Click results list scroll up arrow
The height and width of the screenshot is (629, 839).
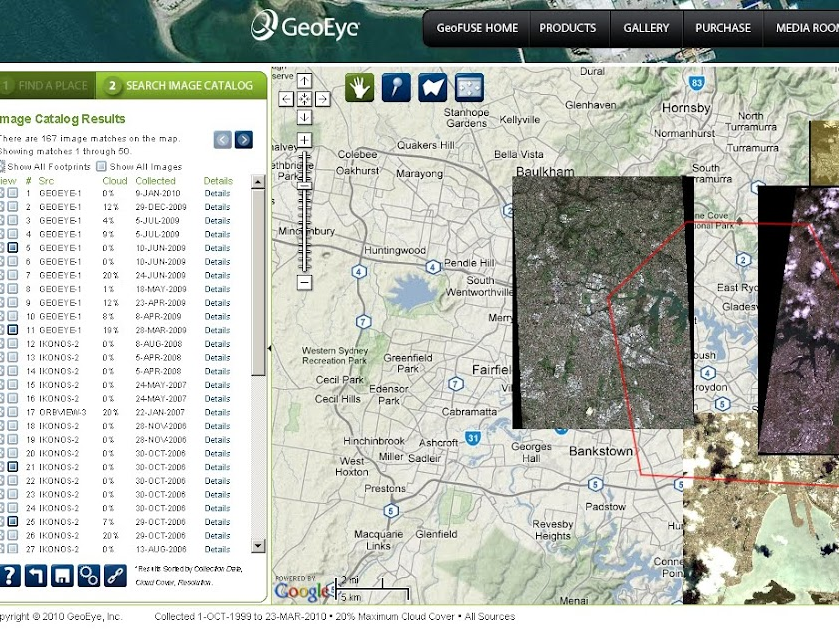(258, 182)
